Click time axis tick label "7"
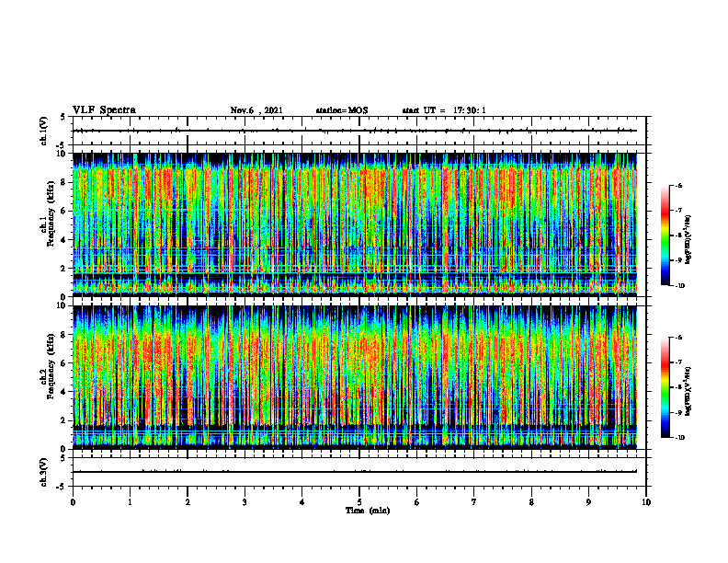Viewport: 728px width, 563px height. pyautogui.click(x=474, y=502)
